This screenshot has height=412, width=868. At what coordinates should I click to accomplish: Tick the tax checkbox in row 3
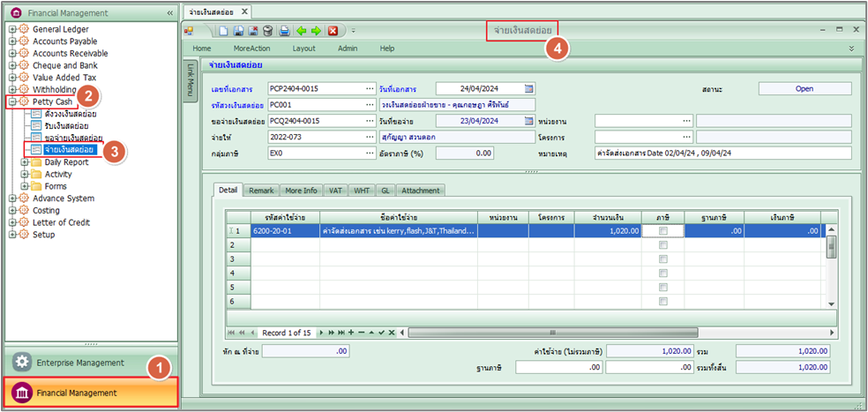pos(663,259)
